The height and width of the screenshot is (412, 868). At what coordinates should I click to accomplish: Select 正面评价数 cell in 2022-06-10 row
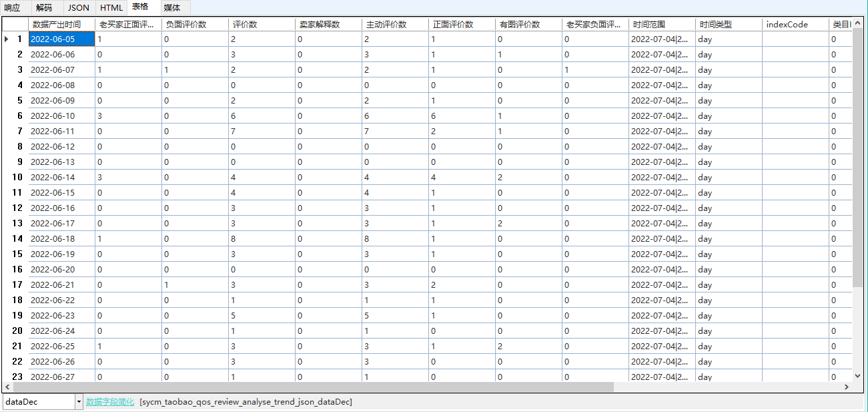pos(462,116)
